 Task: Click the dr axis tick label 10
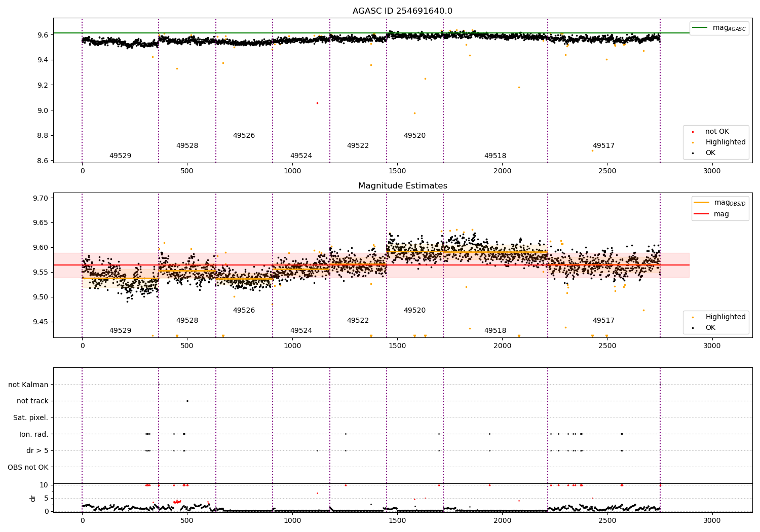(44, 485)
